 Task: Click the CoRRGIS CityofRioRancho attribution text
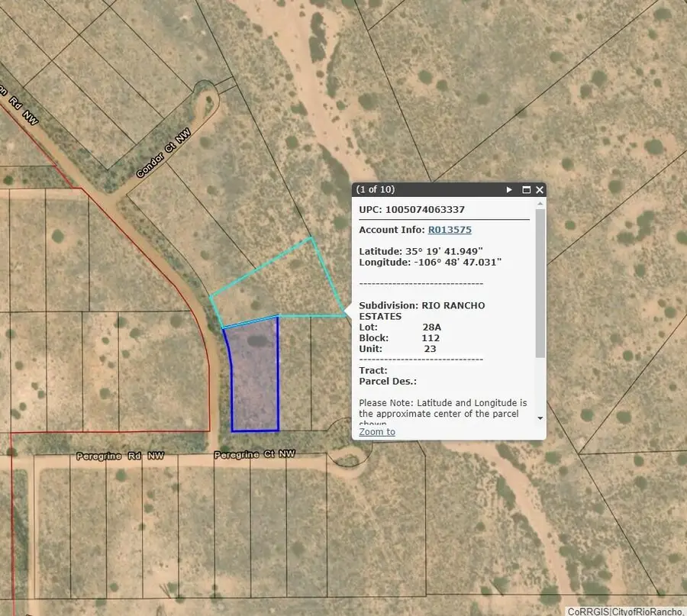point(626,610)
